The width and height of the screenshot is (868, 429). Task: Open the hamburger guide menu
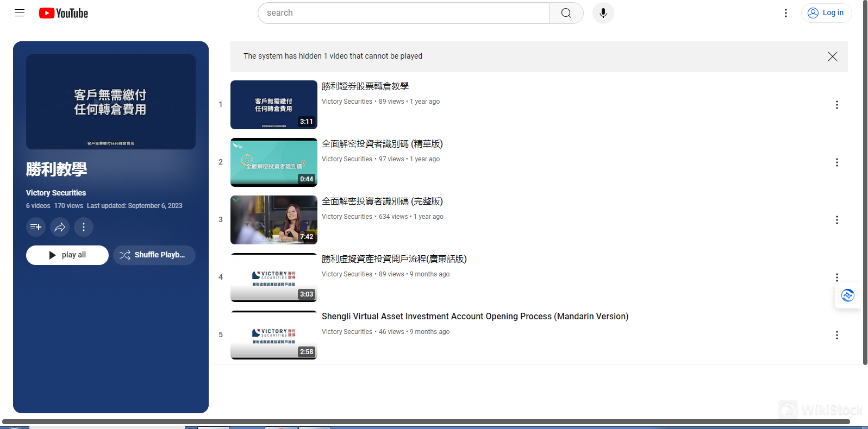pyautogui.click(x=20, y=13)
